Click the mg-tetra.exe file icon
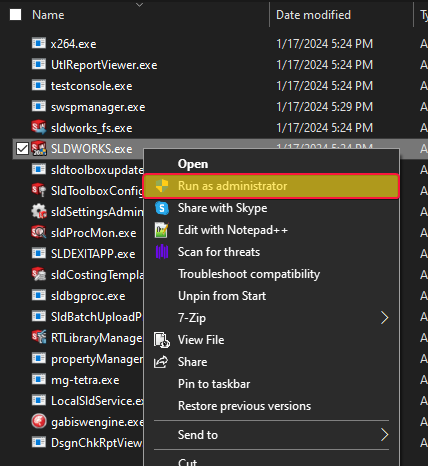The height and width of the screenshot is (466, 428). tap(39, 379)
